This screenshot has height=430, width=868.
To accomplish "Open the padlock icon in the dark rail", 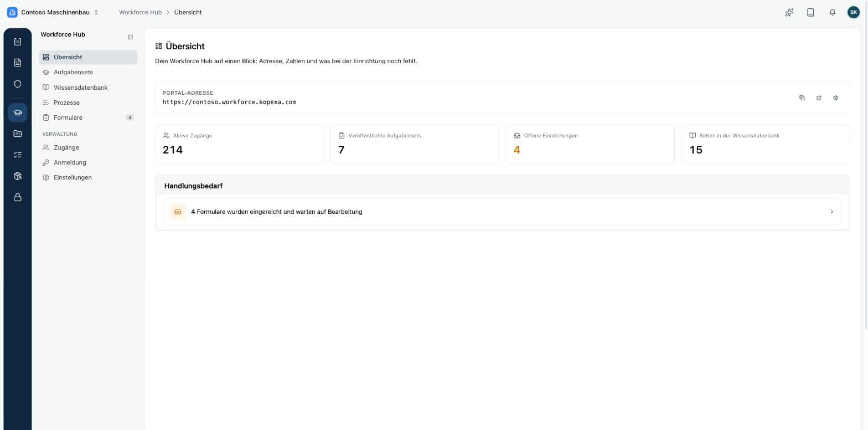I will click(18, 197).
